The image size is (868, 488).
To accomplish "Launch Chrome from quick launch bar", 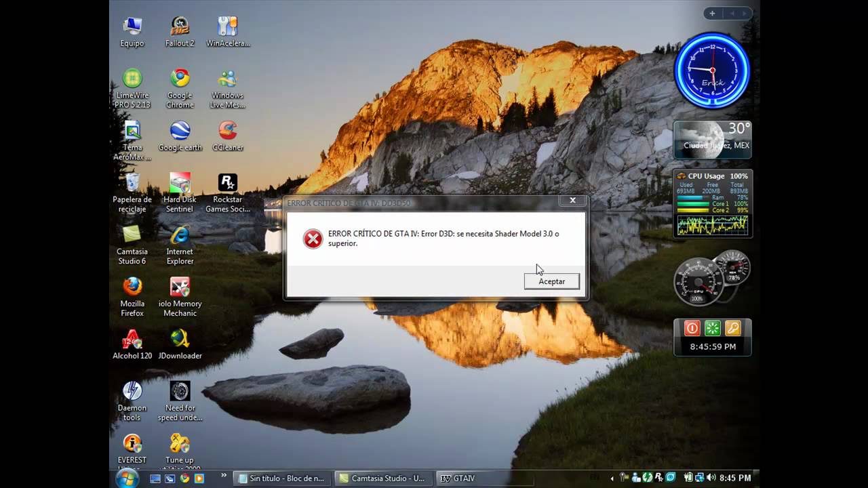I will [184, 479].
